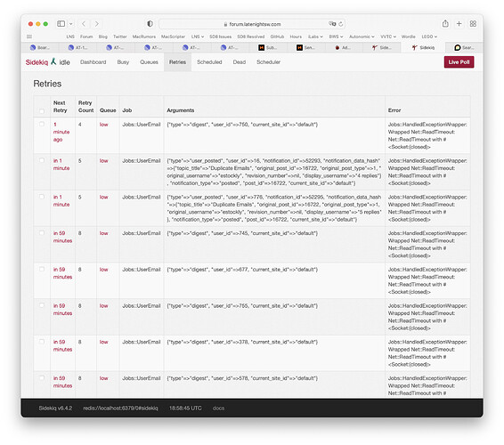
Task: Click 'low' queue link for user_id 677
Action: [x=103, y=270]
